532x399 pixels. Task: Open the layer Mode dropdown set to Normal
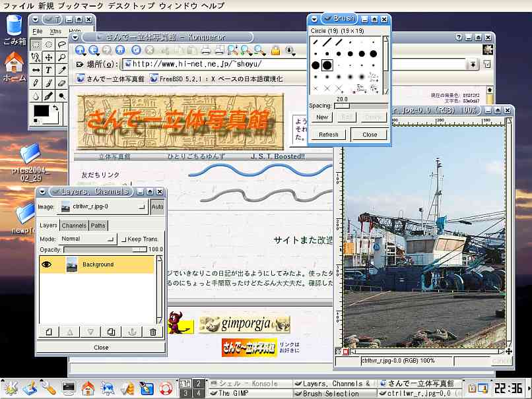[87, 239]
